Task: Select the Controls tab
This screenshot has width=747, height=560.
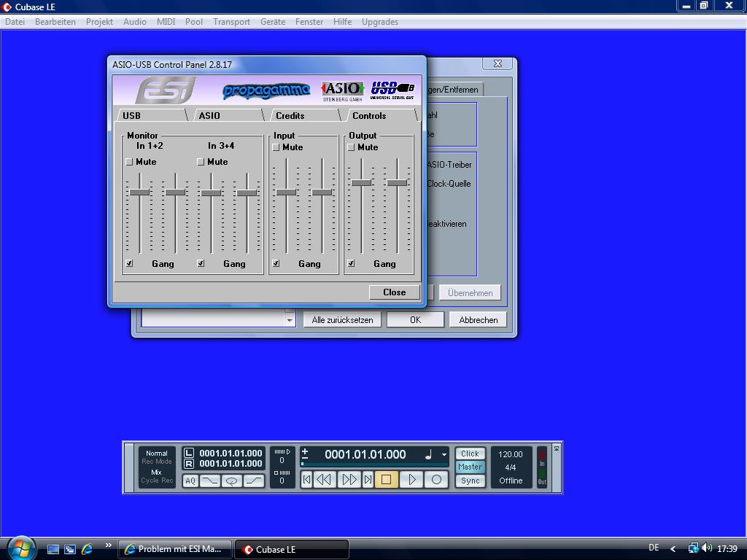Action: [x=381, y=115]
